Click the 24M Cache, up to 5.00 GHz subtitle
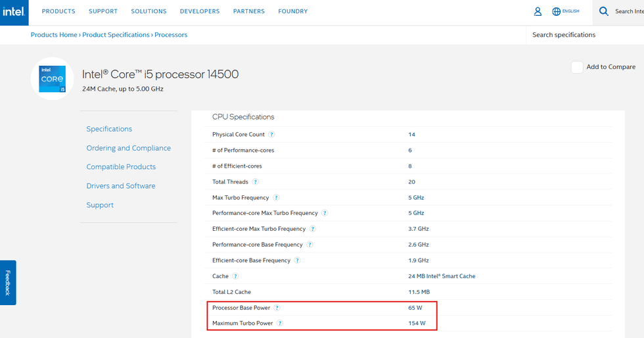 tap(123, 89)
